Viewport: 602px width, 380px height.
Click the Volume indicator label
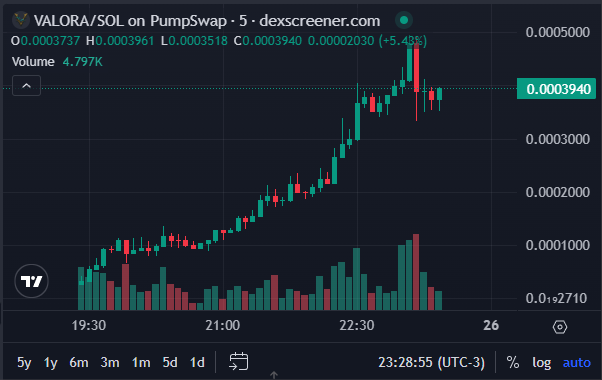click(33, 61)
